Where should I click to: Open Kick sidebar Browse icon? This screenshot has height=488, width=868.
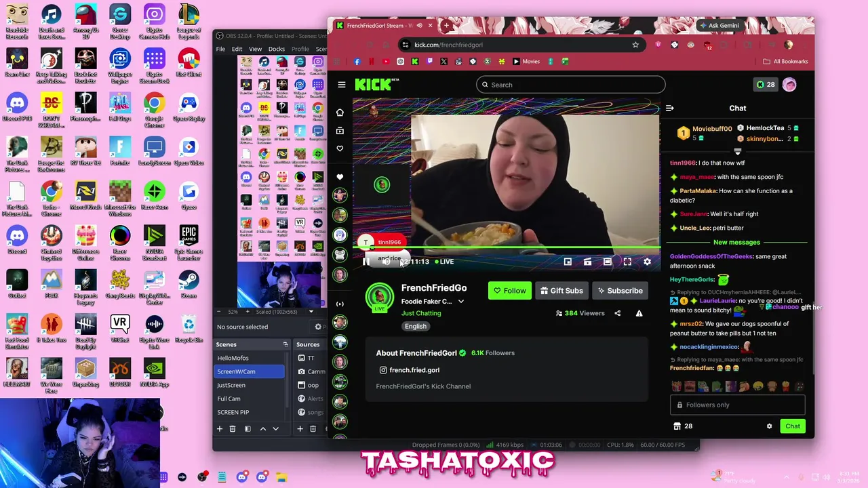point(340,131)
